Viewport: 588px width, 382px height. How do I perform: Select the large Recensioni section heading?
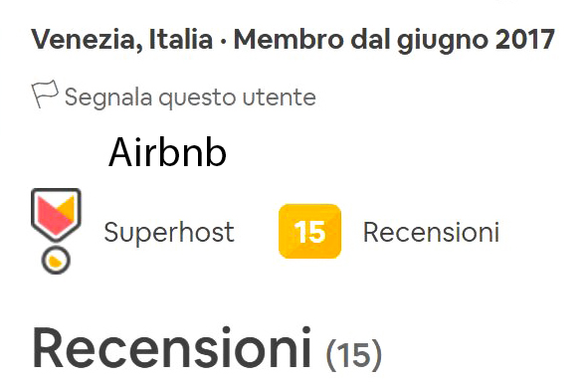pyautogui.click(x=172, y=348)
